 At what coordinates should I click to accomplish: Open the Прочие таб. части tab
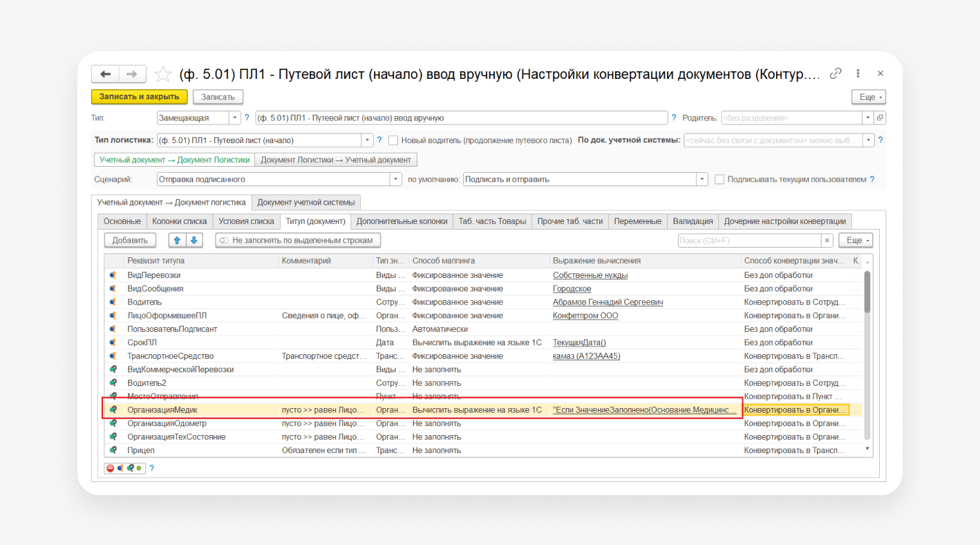pyautogui.click(x=570, y=221)
